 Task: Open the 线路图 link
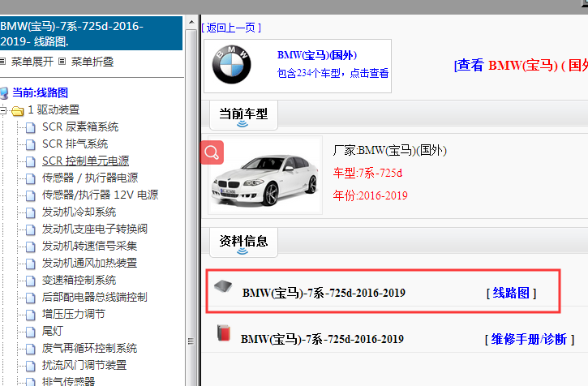[511, 293]
